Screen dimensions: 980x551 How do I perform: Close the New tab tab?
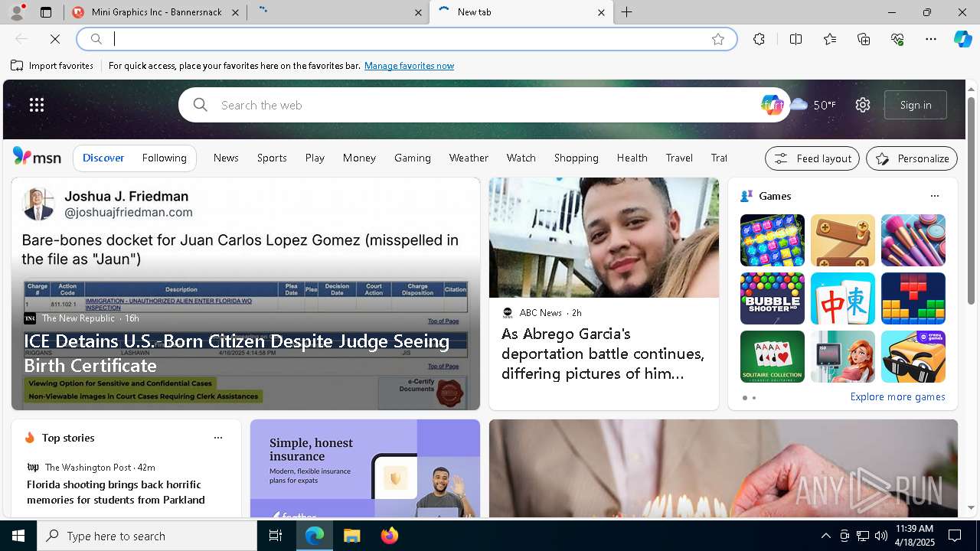(601, 12)
